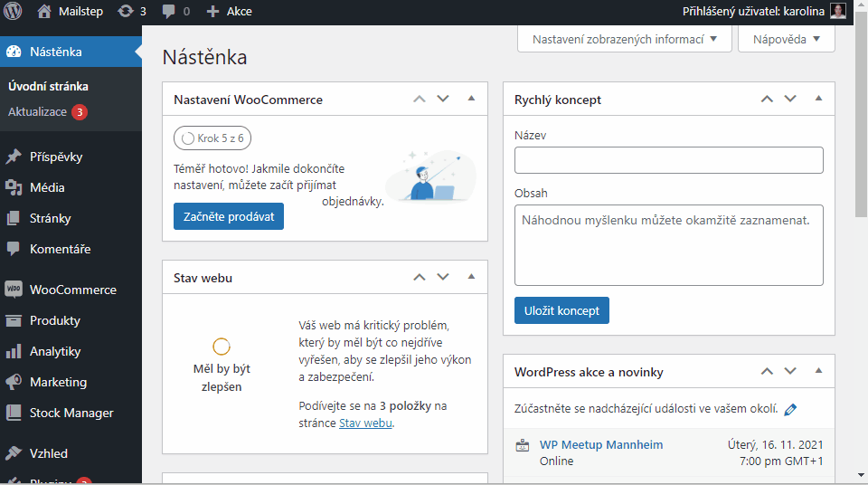The image size is (868, 485).
Task: Focus the Obsah text area
Action: 669,245
